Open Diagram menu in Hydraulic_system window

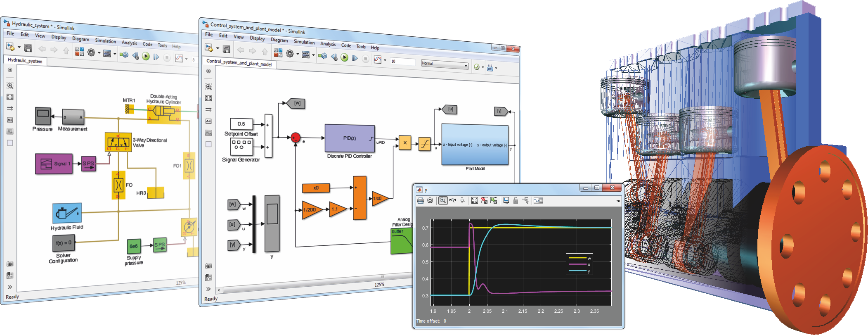(x=80, y=38)
